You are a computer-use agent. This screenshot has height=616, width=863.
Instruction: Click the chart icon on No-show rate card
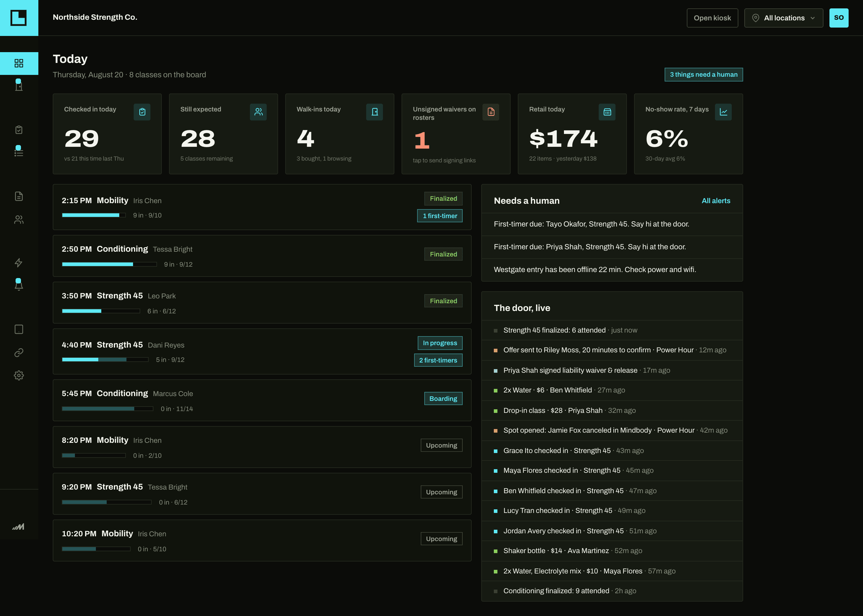click(723, 112)
